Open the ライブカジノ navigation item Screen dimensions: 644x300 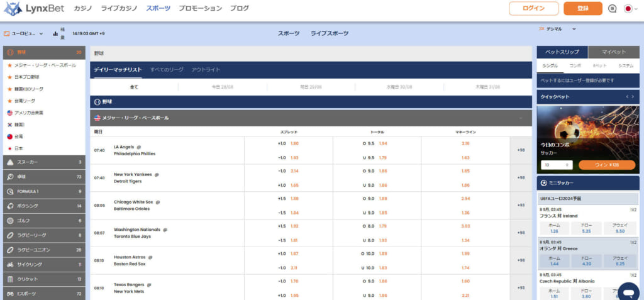click(119, 8)
